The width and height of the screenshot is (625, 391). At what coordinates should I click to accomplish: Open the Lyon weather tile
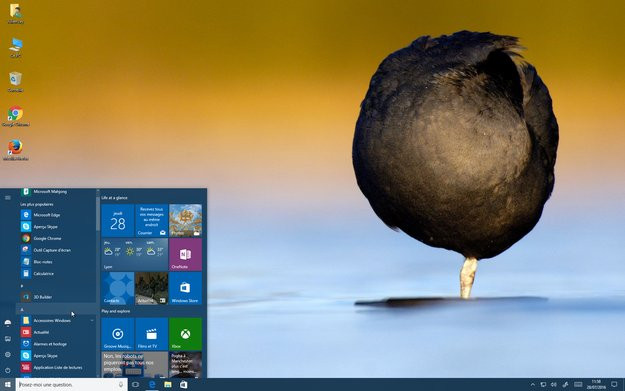pos(135,254)
